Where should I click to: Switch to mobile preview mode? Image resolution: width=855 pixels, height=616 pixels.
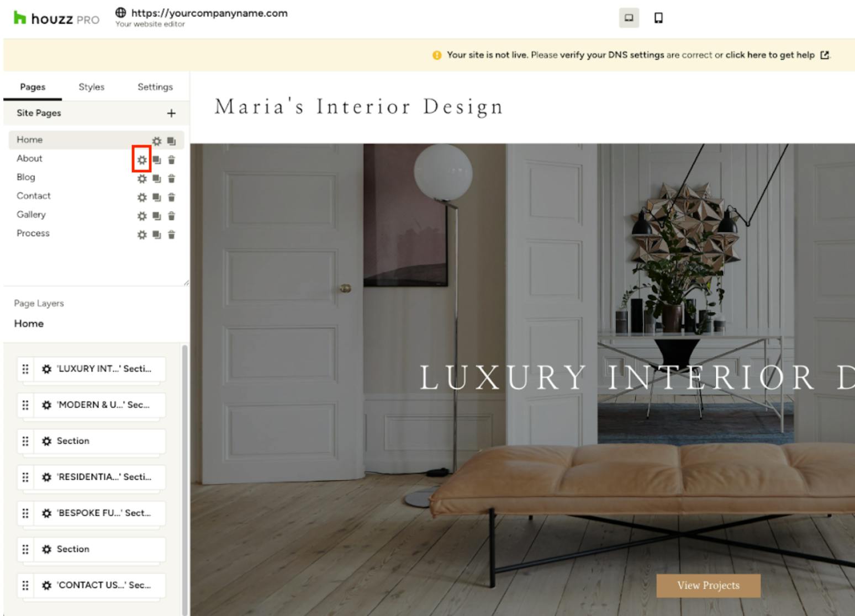pos(658,18)
